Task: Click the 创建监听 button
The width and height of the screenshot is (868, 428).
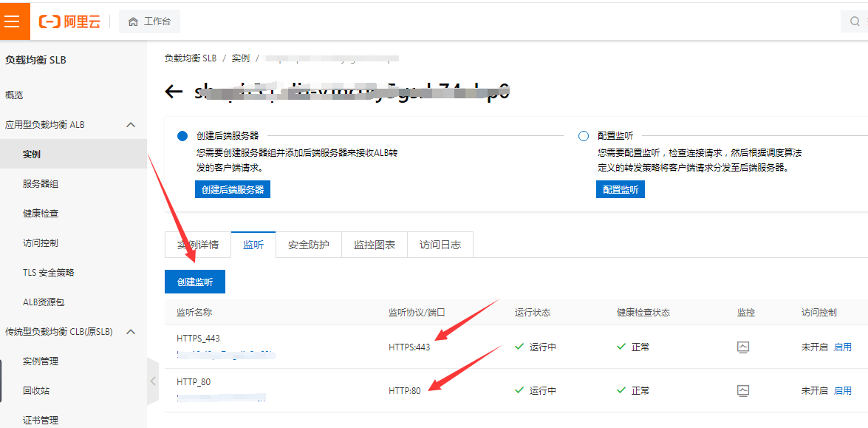Action: tap(195, 282)
